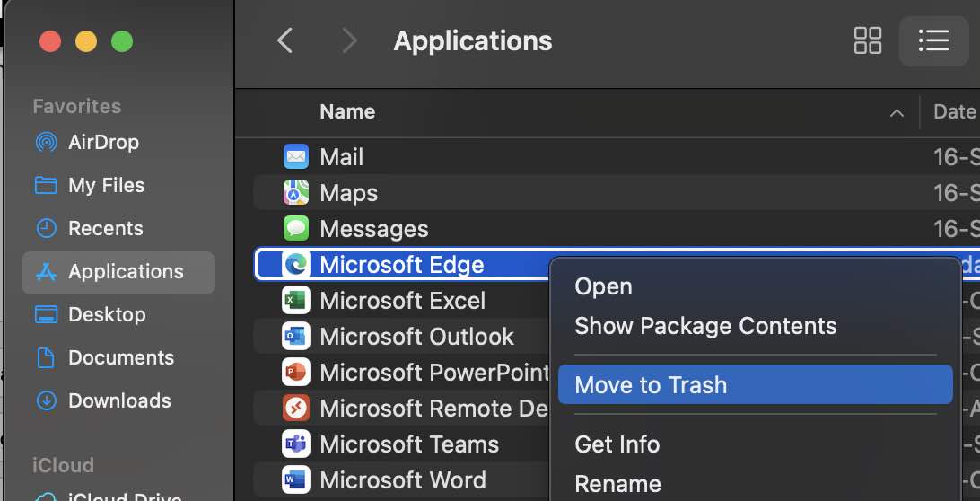Click the Mail app icon

point(296,157)
